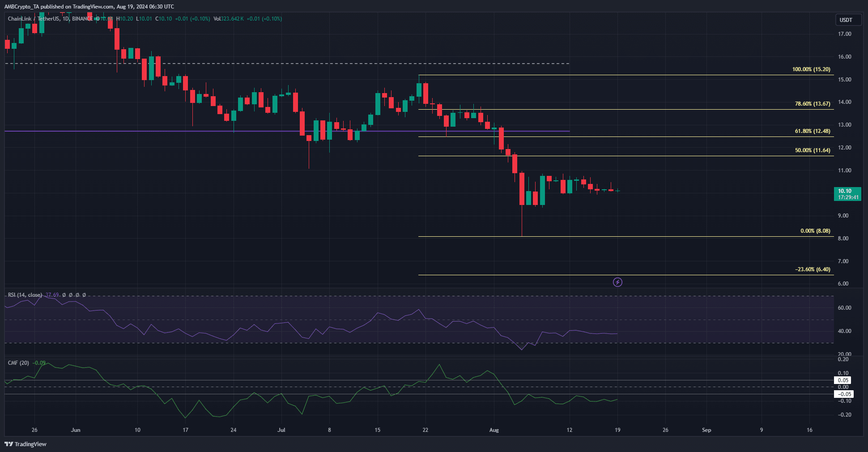The height and width of the screenshot is (452, 868).
Task: Click the 60.00 RSI axis label
Action: click(844, 308)
